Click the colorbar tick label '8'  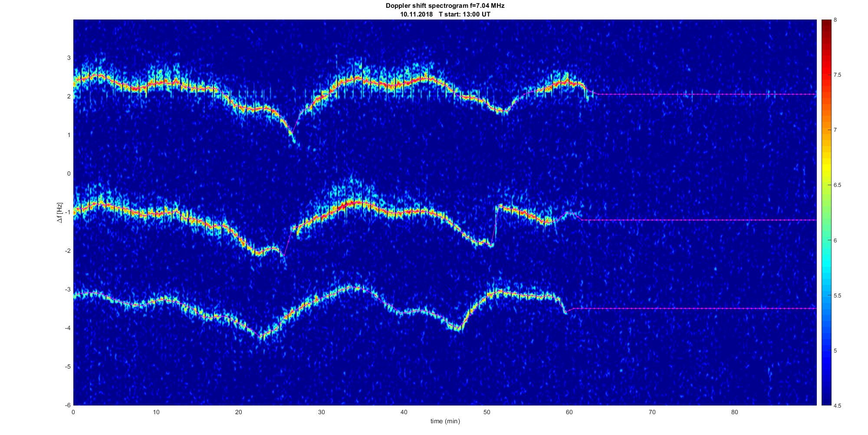[x=835, y=20]
